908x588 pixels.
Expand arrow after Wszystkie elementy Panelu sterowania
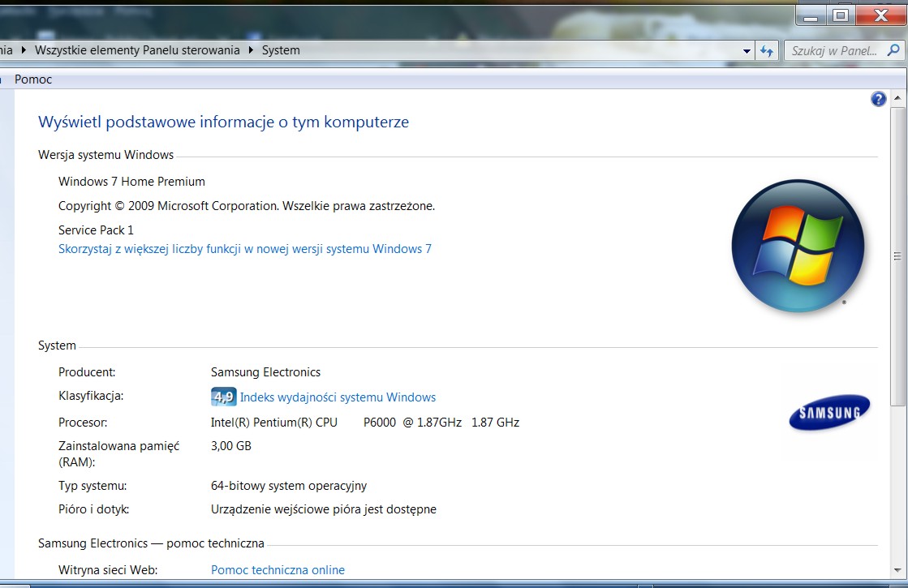pyautogui.click(x=251, y=49)
